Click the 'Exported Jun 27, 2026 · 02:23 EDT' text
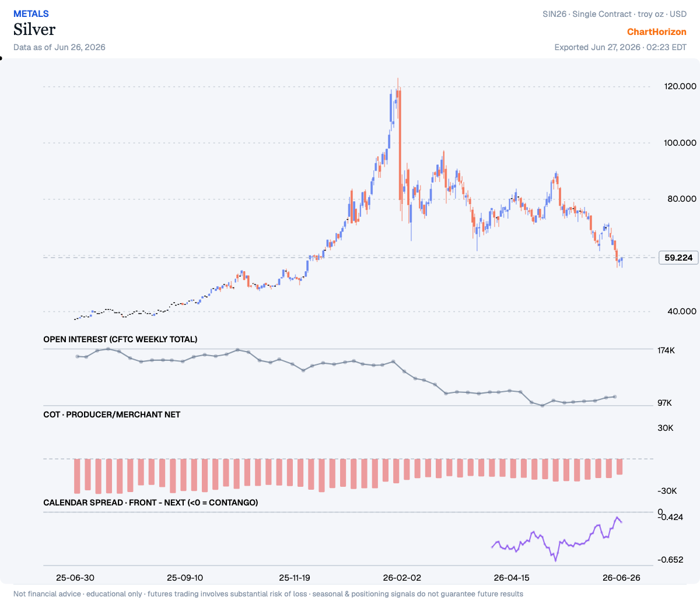Image resolution: width=700 pixels, height=604 pixels. tap(621, 47)
